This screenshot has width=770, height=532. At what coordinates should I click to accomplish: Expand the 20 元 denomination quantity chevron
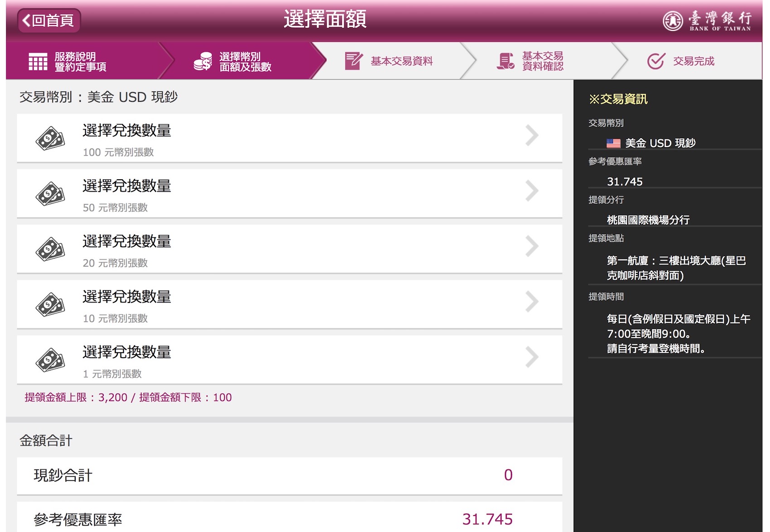(532, 246)
